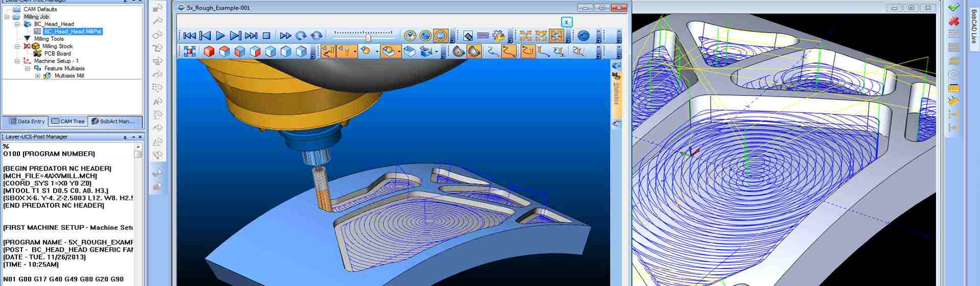Toggle highlighted workpiece display icon
Viewport: 980px width, 286px height.
[x=388, y=51]
